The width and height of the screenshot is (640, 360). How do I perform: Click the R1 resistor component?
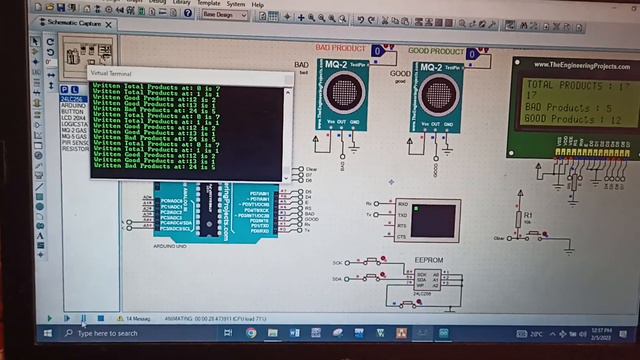click(519, 220)
